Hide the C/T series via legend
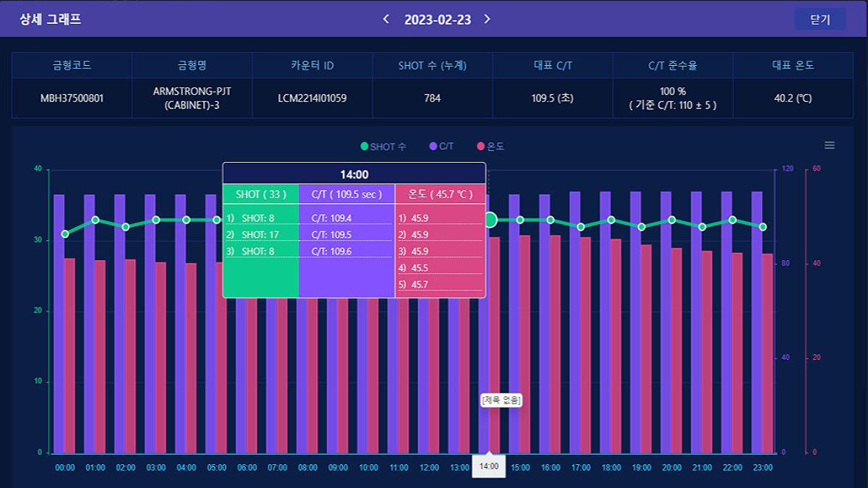 441,147
